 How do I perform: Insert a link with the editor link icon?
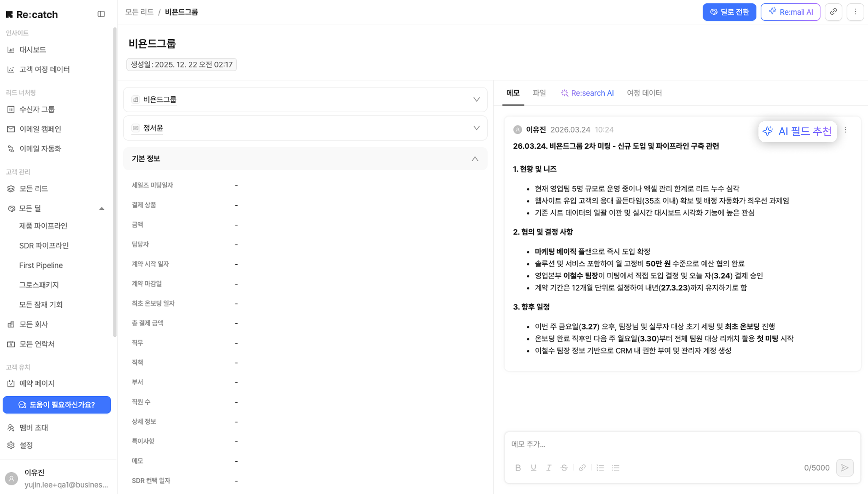pyautogui.click(x=582, y=468)
